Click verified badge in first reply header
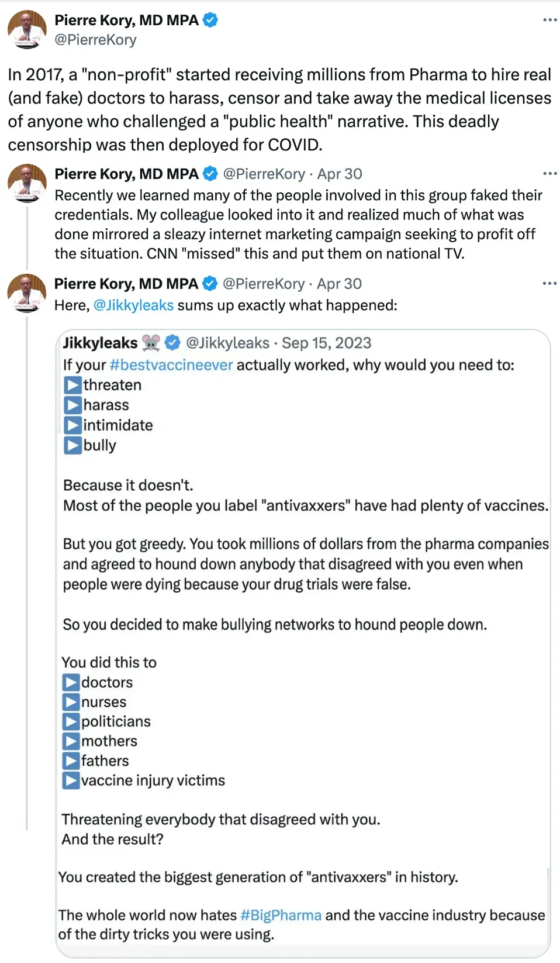 point(210,174)
